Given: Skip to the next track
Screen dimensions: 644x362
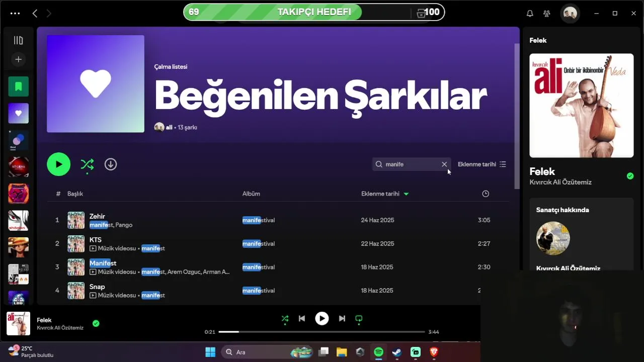Looking at the screenshot, I should click(342, 318).
